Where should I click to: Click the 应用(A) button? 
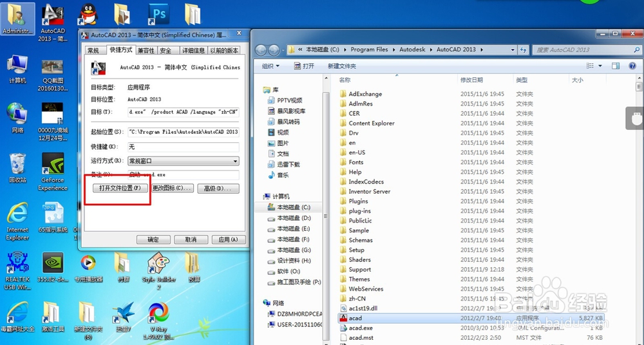tap(229, 239)
